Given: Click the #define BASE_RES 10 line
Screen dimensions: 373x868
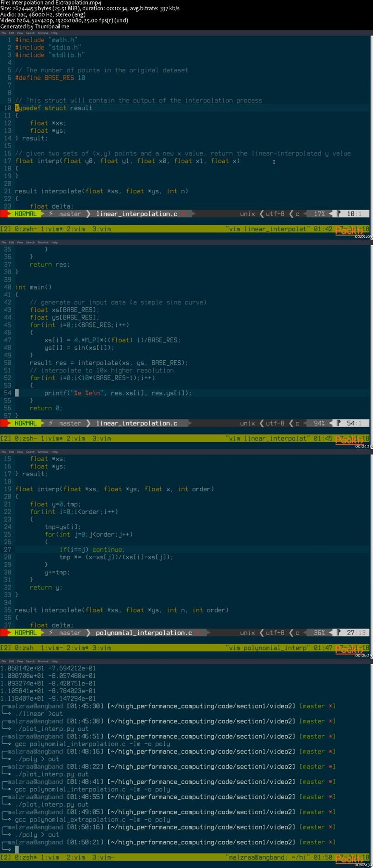Looking at the screenshot, I should pos(50,78).
